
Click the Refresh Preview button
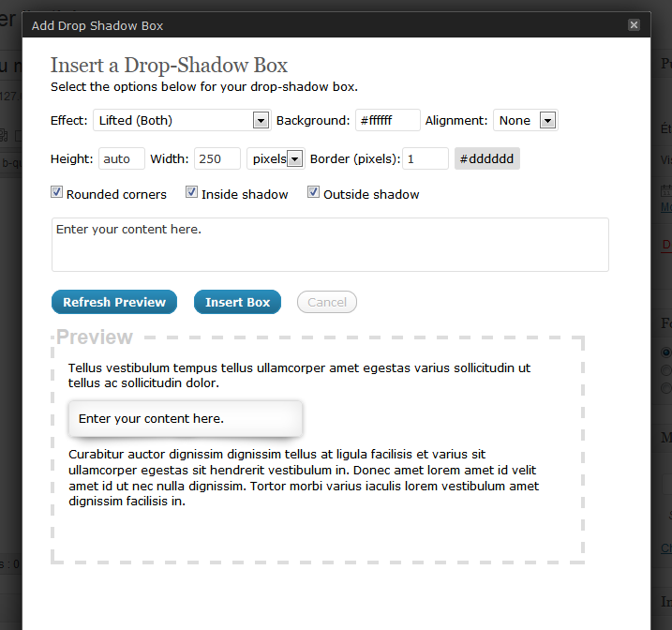(x=114, y=302)
